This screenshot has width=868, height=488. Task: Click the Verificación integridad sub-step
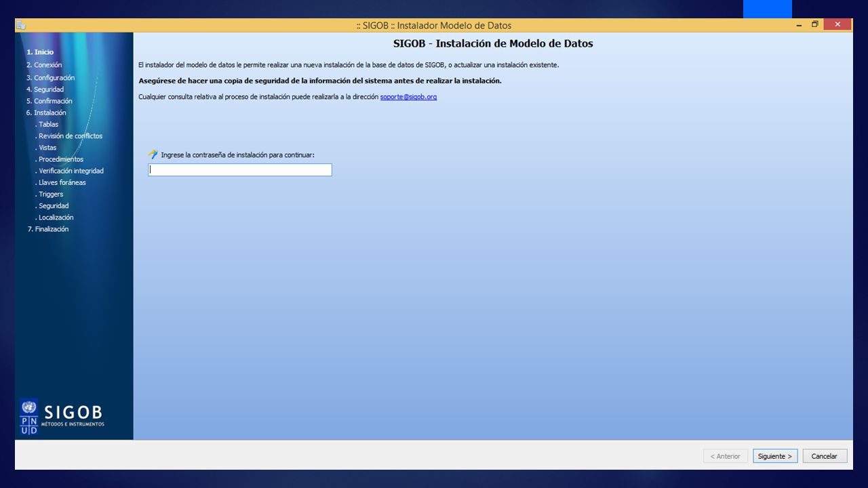70,171
